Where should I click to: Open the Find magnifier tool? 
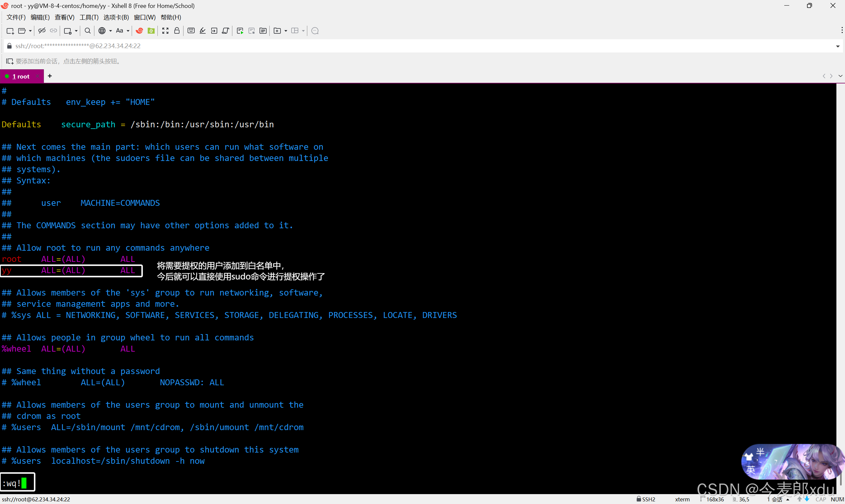pos(87,31)
